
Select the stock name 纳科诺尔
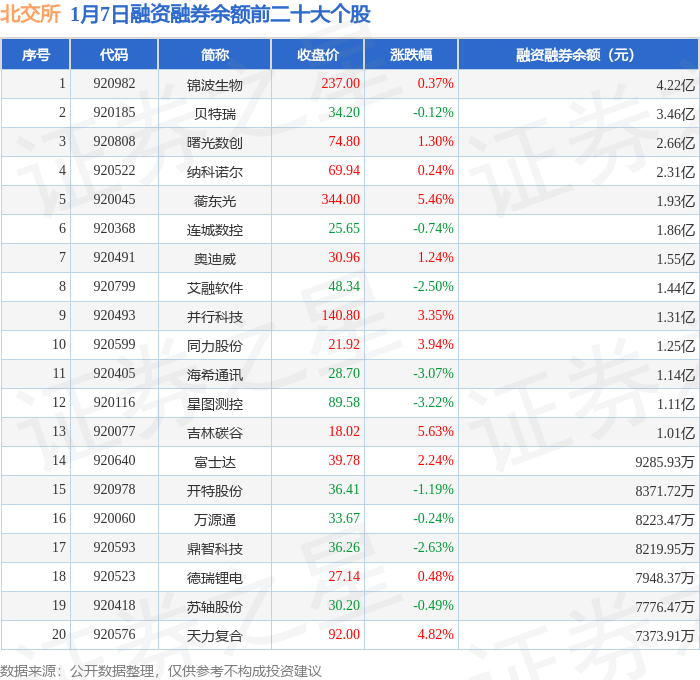click(x=215, y=172)
